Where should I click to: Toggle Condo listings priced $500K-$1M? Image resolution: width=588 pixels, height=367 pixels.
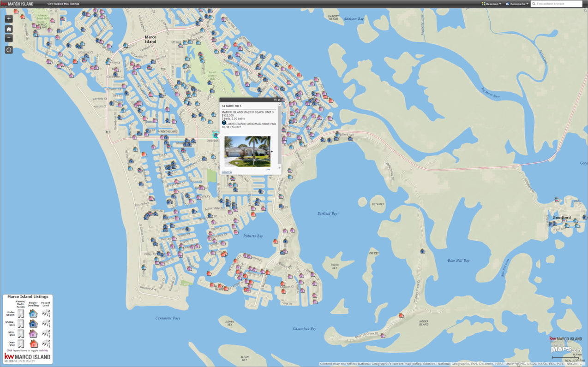click(x=21, y=323)
